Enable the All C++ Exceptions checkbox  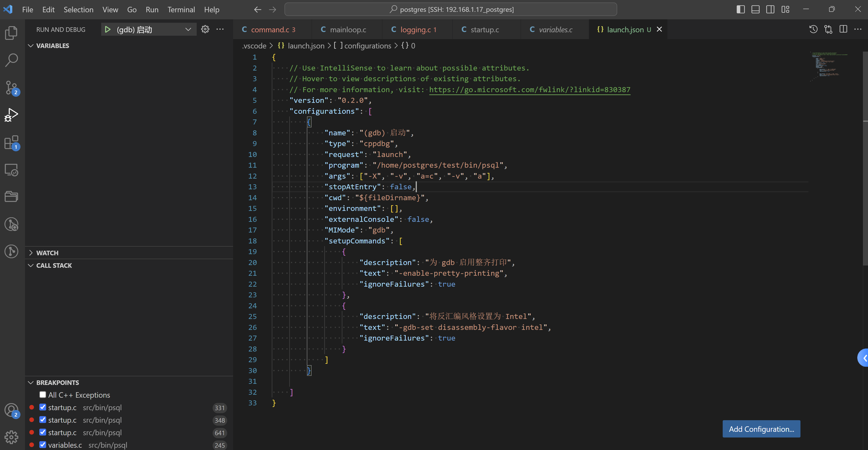pos(43,395)
